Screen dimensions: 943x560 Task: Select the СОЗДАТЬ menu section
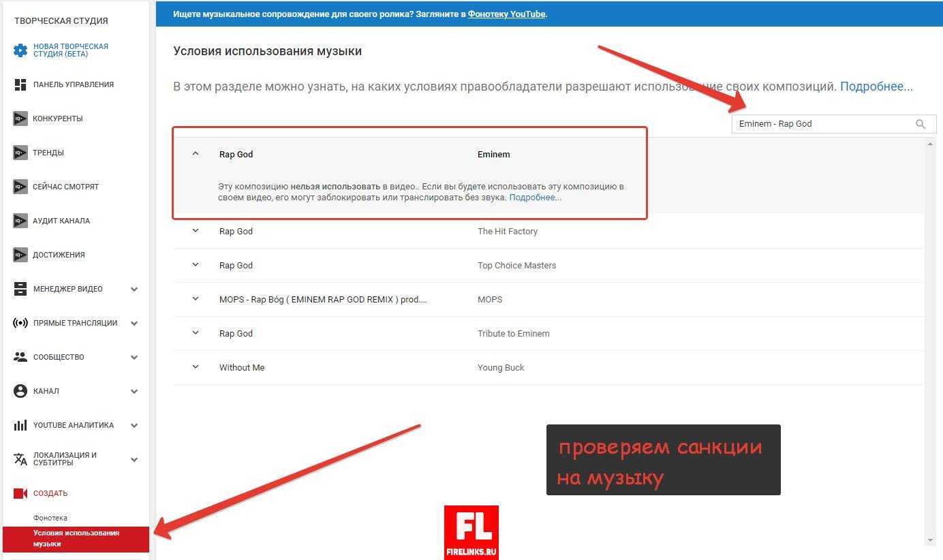50,493
